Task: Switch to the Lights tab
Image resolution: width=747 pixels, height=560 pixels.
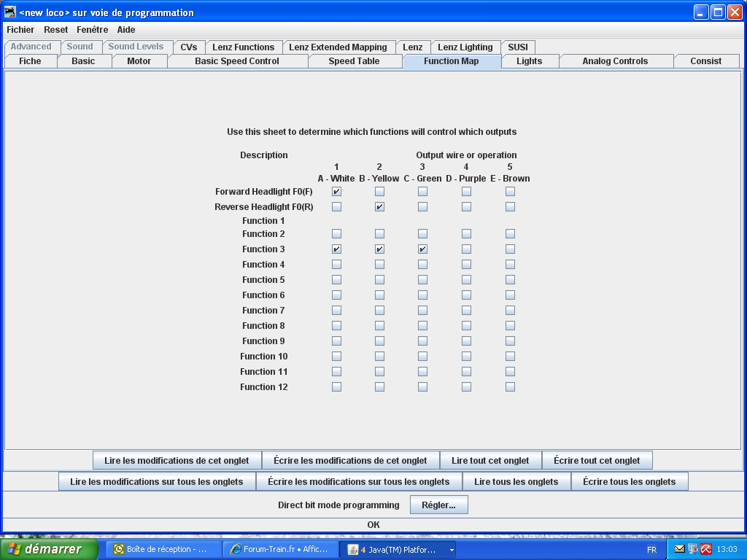Action: pos(530,61)
